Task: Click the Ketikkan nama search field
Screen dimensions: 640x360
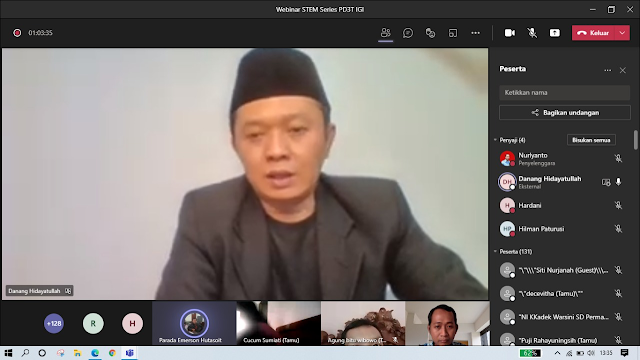Action: (x=564, y=93)
